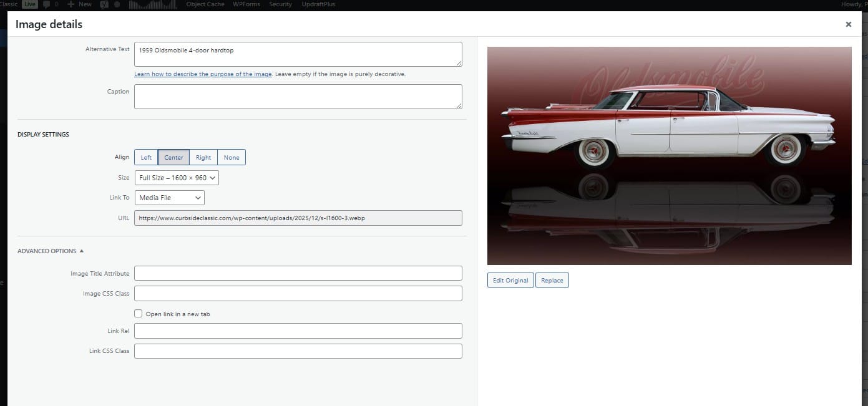This screenshot has width=868, height=406.
Task: Set alignment to Center
Action: click(173, 157)
